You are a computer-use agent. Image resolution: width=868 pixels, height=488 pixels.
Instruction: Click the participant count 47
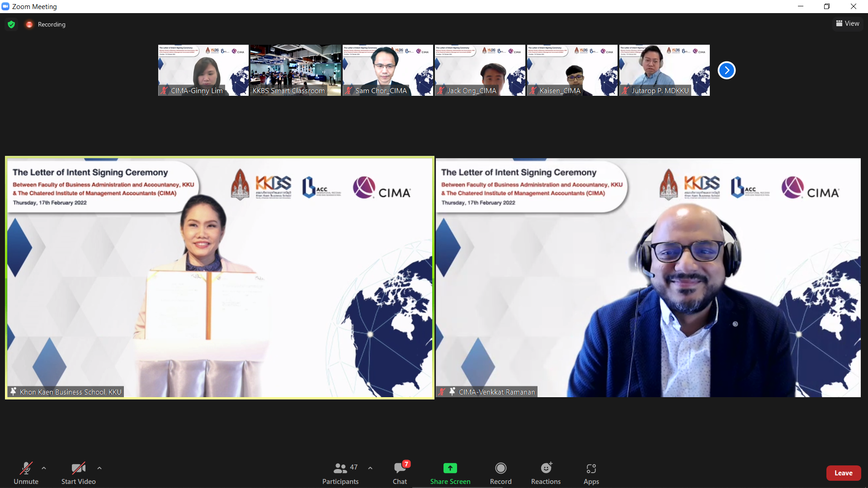pyautogui.click(x=354, y=467)
